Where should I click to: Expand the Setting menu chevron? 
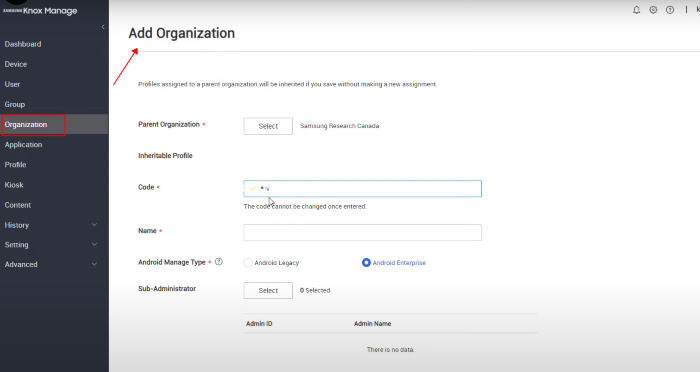(x=94, y=244)
